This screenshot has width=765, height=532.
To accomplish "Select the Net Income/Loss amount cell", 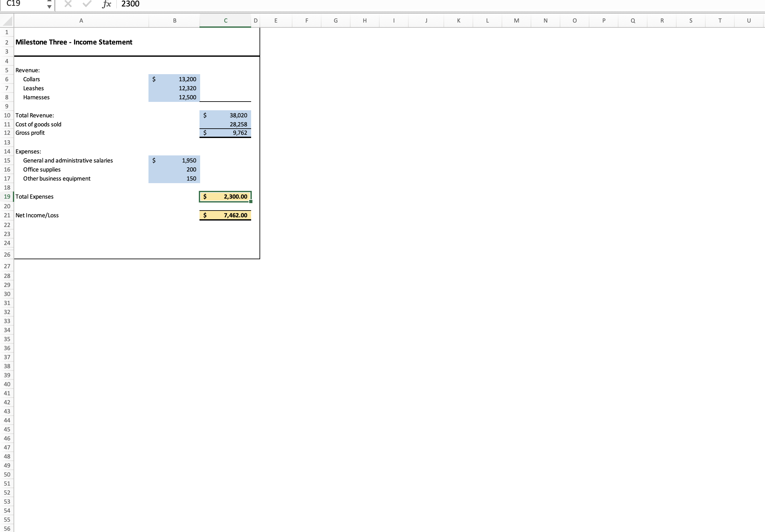I will (x=225, y=215).
